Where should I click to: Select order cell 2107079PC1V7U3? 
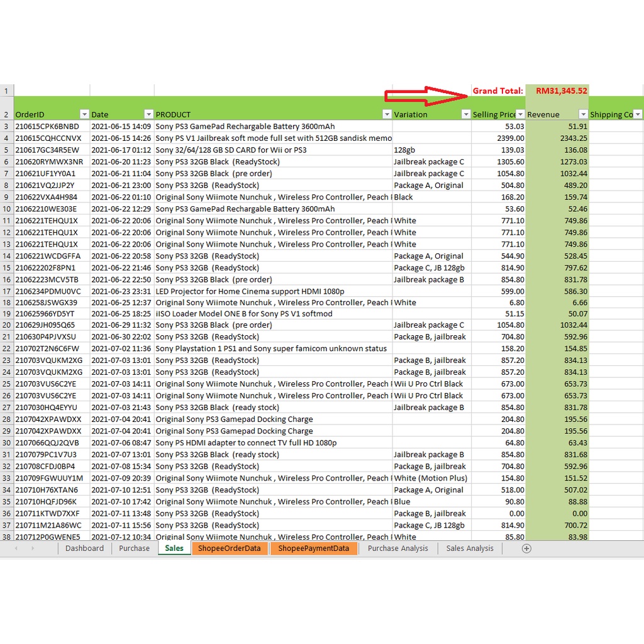coord(52,455)
